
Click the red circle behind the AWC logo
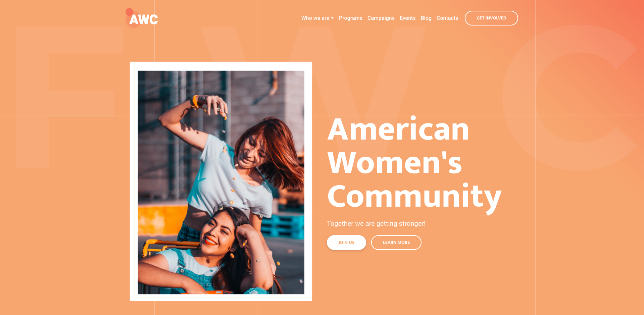tap(129, 12)
